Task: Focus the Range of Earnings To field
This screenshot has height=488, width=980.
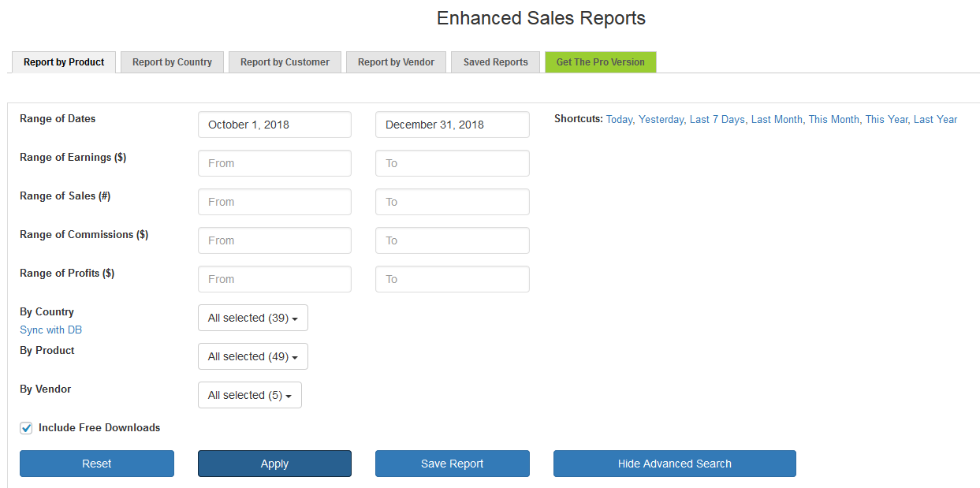Action: (453, 163)
